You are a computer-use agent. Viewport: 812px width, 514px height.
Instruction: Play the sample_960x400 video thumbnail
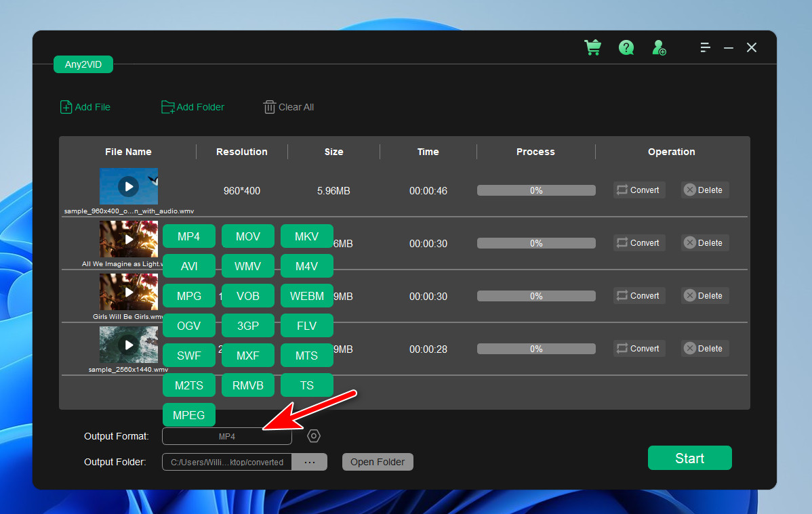128,186
